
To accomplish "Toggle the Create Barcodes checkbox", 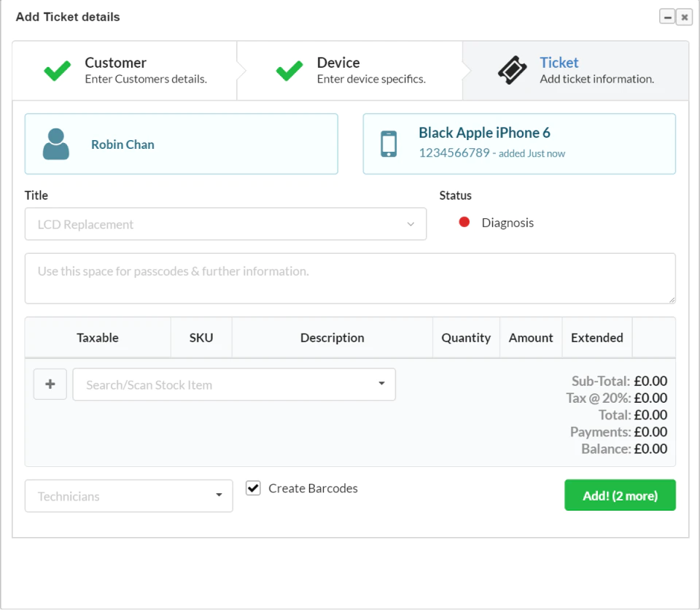I will [253, 488].
